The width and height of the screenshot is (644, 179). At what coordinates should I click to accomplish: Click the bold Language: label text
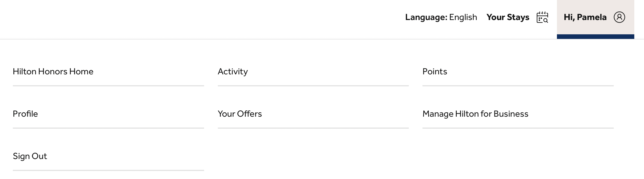(426, 17)
